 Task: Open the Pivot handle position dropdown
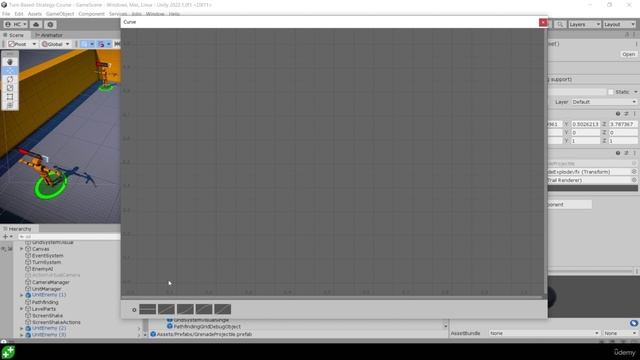(x=22, y=44)
